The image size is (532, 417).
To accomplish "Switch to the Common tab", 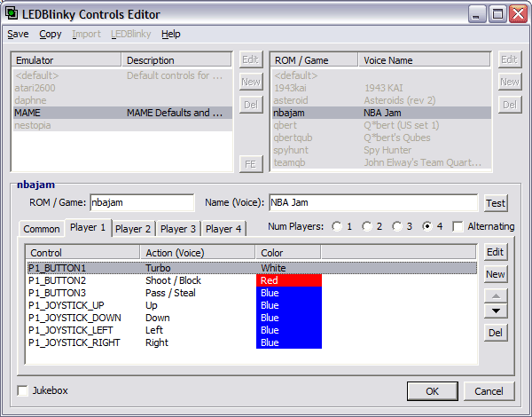I will (42, 229).
